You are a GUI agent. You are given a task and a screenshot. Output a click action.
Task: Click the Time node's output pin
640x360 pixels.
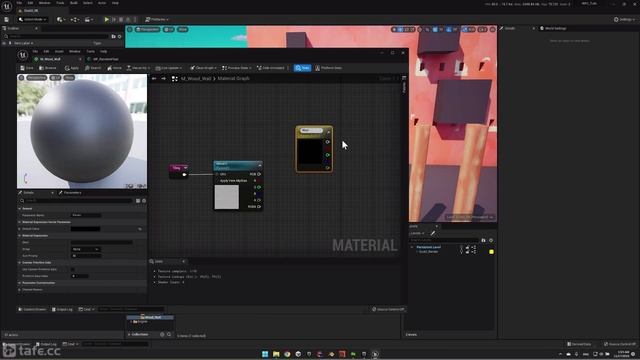[184, 175]
